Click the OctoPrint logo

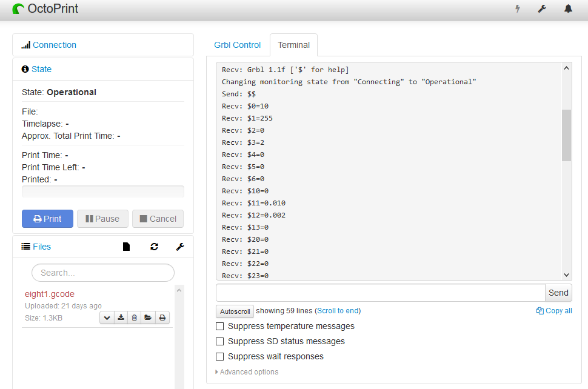pos(45,8)
